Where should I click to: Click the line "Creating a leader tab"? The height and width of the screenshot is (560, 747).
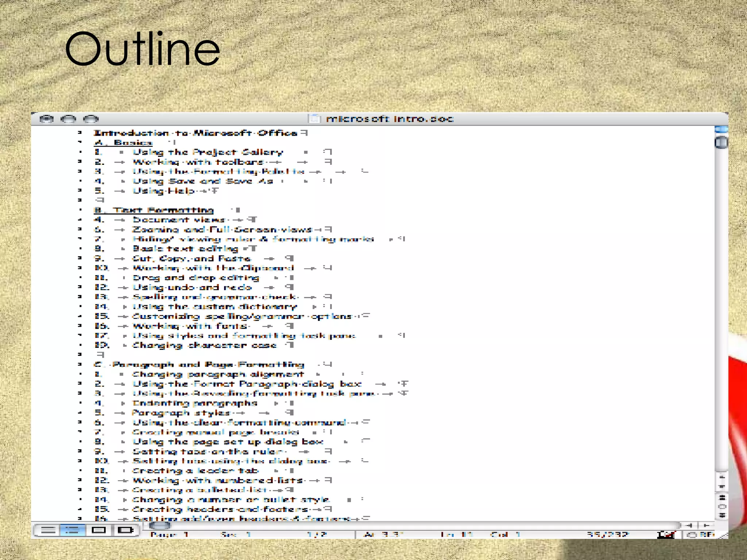(196, 471)
